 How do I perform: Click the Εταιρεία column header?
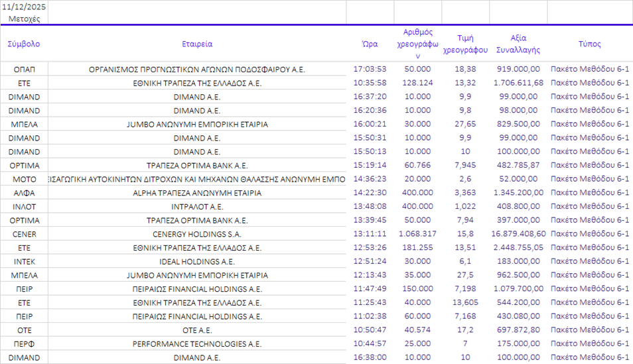[x=197, y=44]
